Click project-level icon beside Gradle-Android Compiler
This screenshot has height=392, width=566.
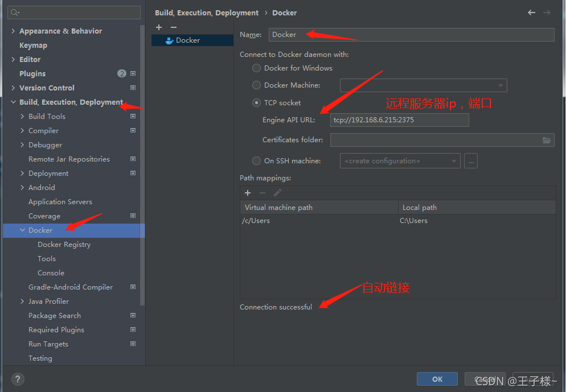[x=133, y=287]
